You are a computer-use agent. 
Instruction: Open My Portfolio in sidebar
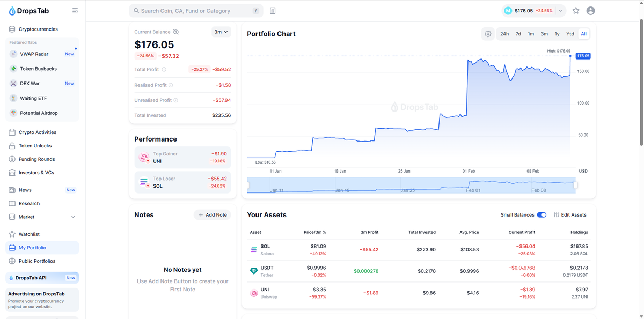click(42, 248)
